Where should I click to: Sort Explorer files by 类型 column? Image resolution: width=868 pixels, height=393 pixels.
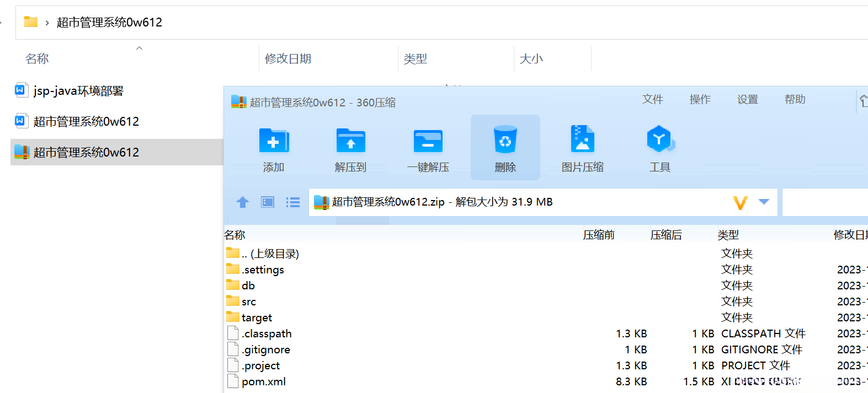(x=415, y=59)
